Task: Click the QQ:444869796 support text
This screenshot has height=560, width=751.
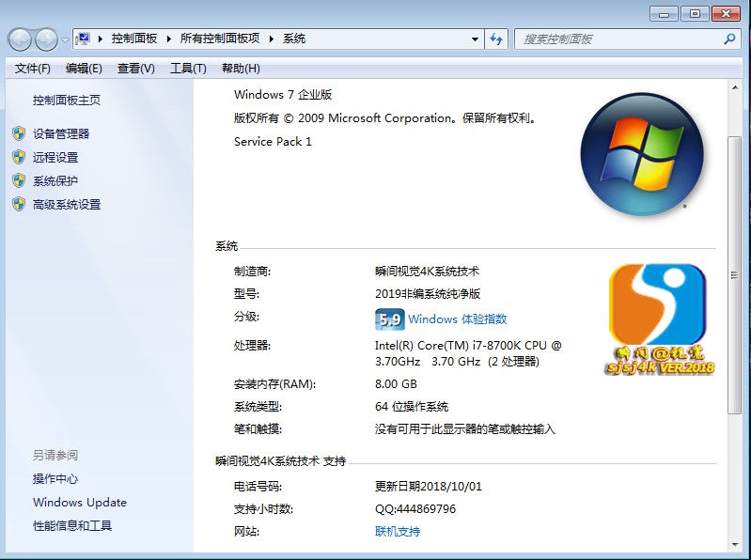Action: (415, 508)
